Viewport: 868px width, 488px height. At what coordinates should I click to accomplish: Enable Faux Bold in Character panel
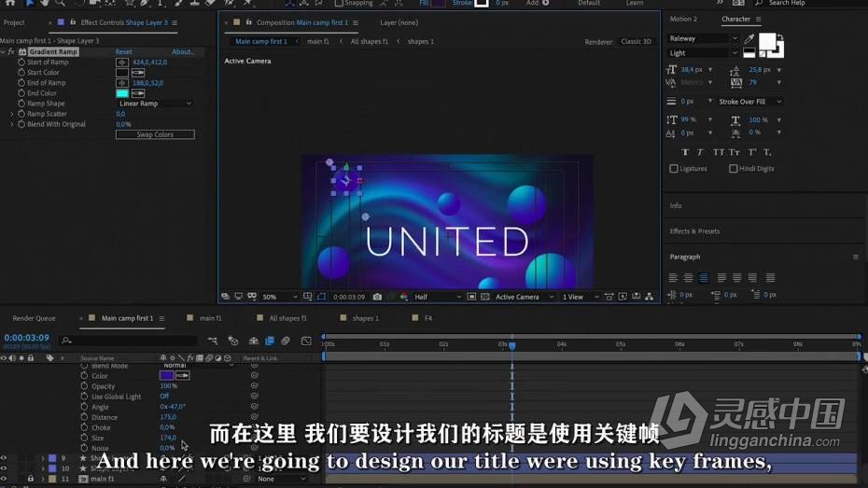[x=685, y=152]
